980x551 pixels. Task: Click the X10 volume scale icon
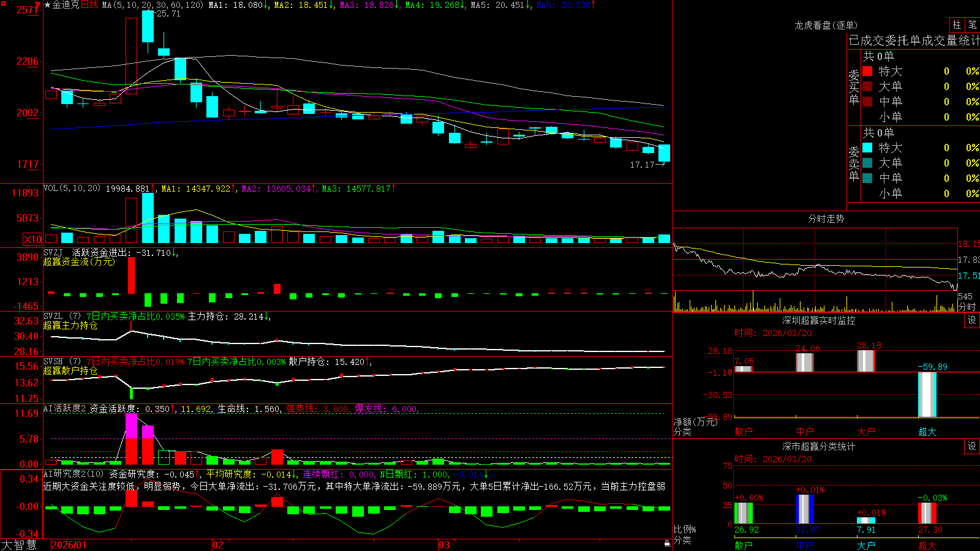[x=32, y=239]
